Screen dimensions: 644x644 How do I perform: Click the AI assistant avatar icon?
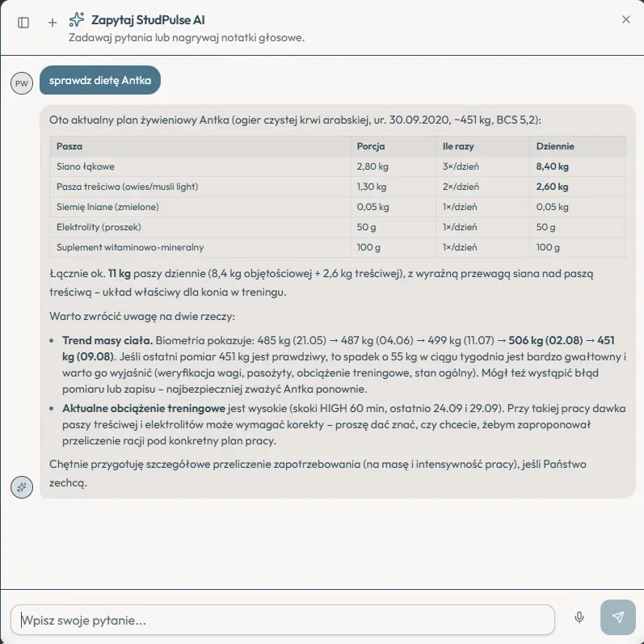pyautogui.click(x=22, y=487)
